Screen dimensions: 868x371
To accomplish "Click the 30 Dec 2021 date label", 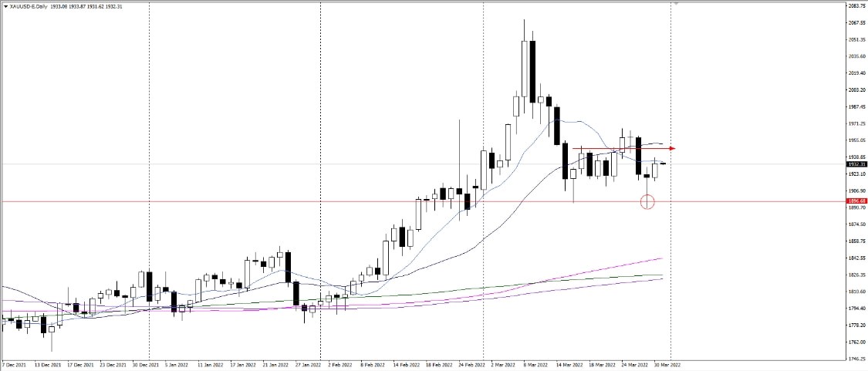I will pyautogui.click(x=145, y=363).
